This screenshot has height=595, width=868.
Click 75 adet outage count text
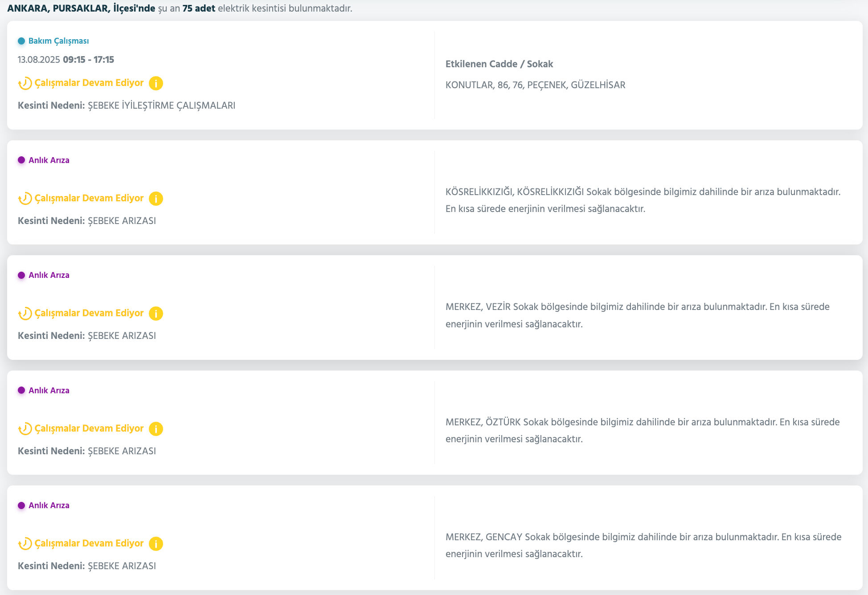click(199, 8)
